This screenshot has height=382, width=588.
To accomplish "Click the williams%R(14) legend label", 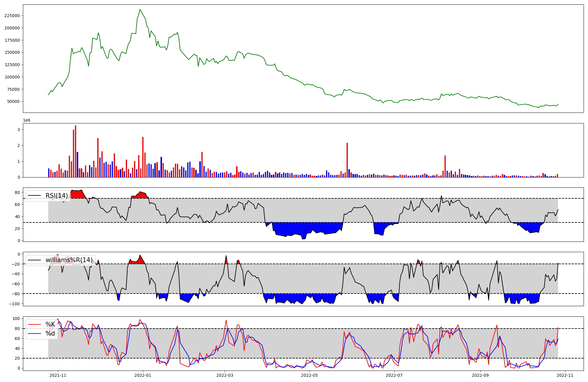I will point(69,260).
